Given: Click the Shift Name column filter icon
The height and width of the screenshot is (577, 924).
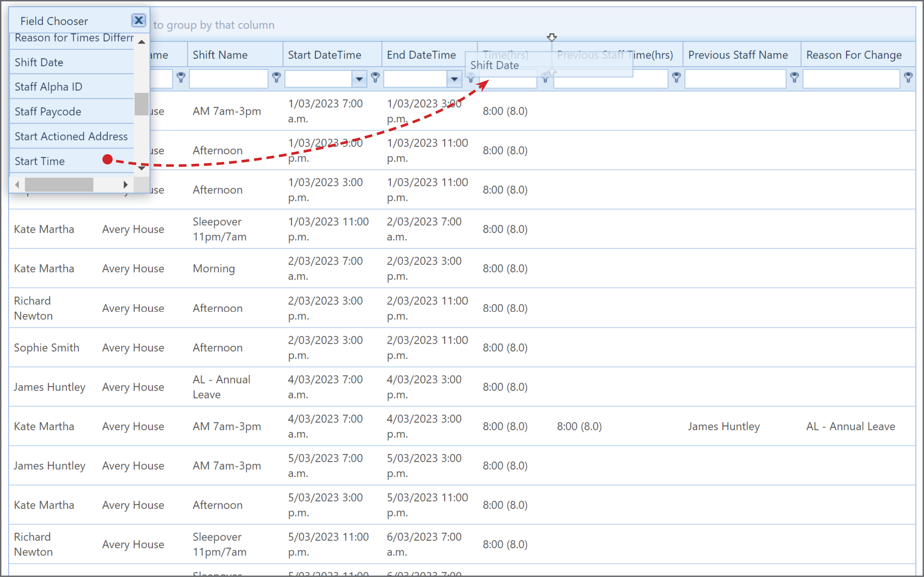Looking at the screenshot, I should (277, 78).
